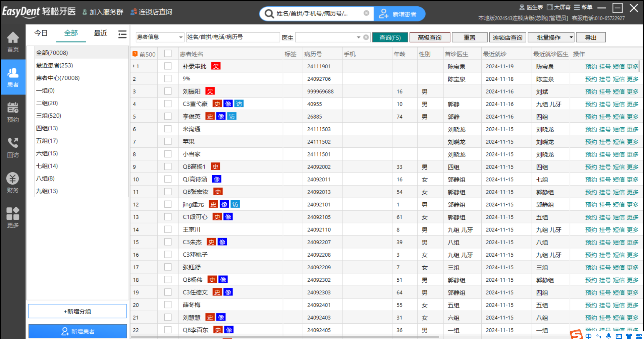Screen dimensions: 644x339
Task: Expand row 1 arrow indicator
Action: click(133, 66)
